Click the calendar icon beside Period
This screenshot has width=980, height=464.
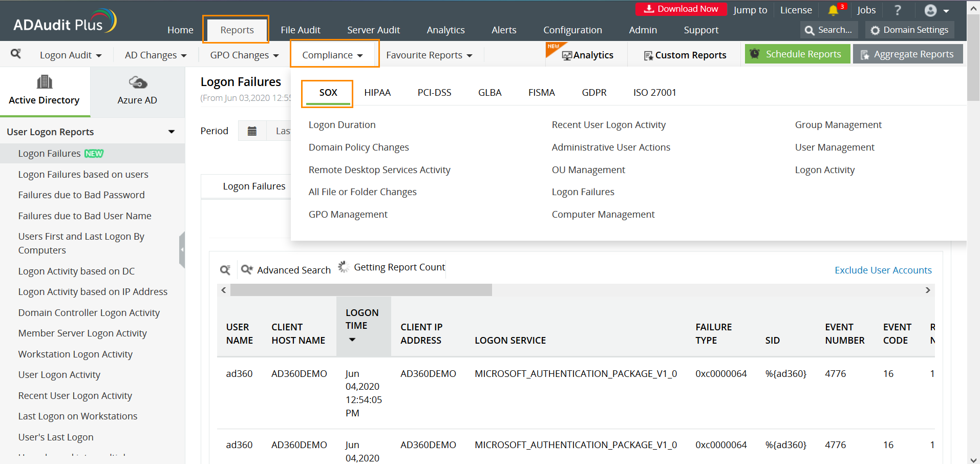click(x=252, y=131)
